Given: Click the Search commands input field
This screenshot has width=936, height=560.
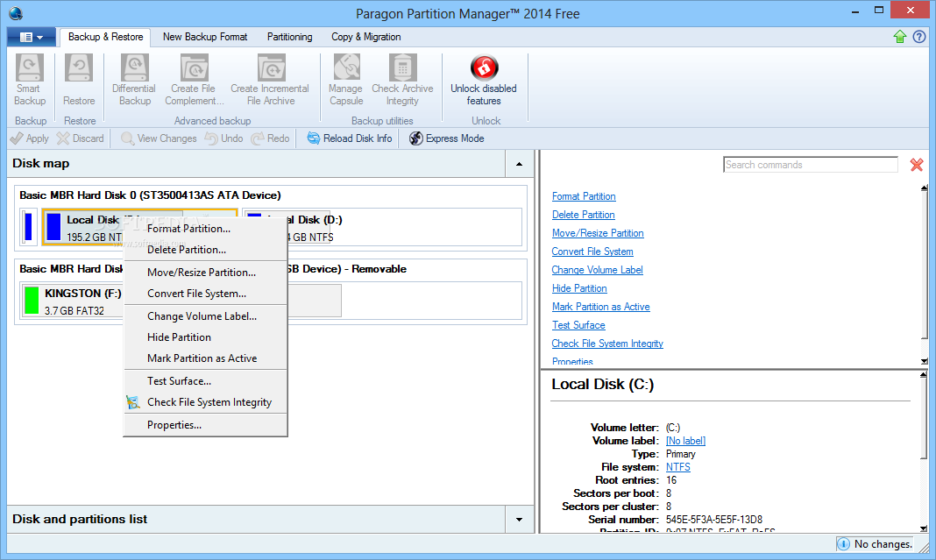Looking at the screenshot, I should click(x=810, y=165).
